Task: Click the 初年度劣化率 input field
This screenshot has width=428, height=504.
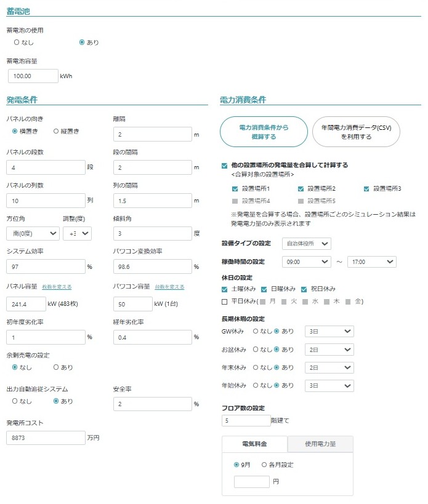Action: click(46, 337)
